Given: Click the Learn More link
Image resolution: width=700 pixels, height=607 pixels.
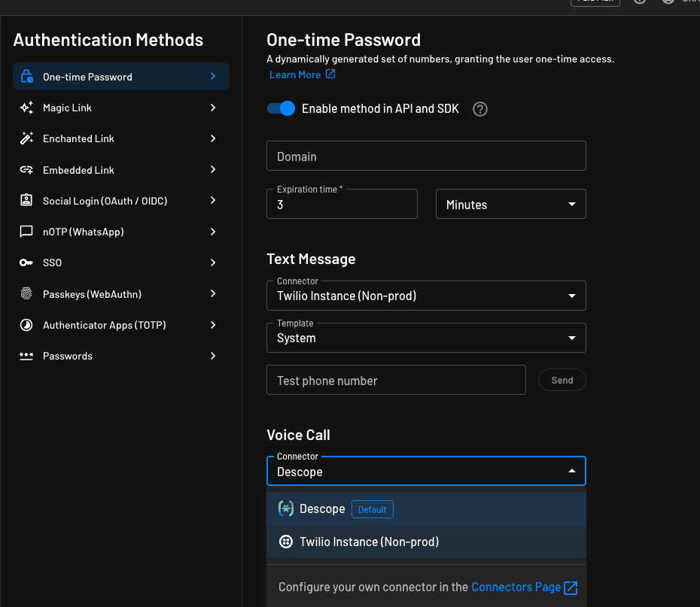Looking at the screenshot, I should pyautogui.click(x=297, y=74).
